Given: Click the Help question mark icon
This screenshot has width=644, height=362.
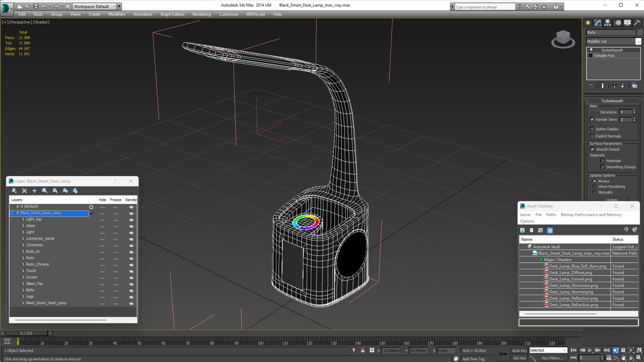Looking at the screenshot, I should pos(556,7).
